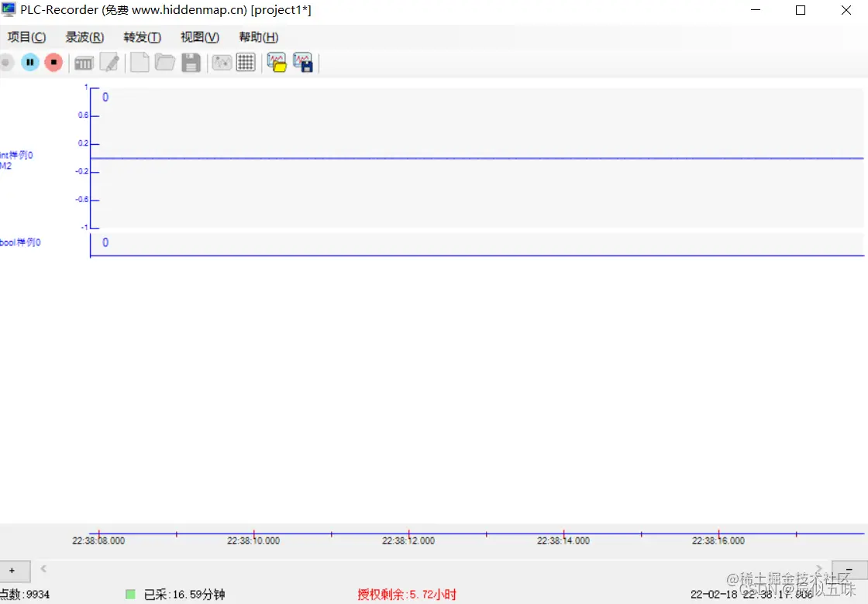868x604 pixels.
Task: Click the plus zoom button at bottom left
Action: point(12,570)
